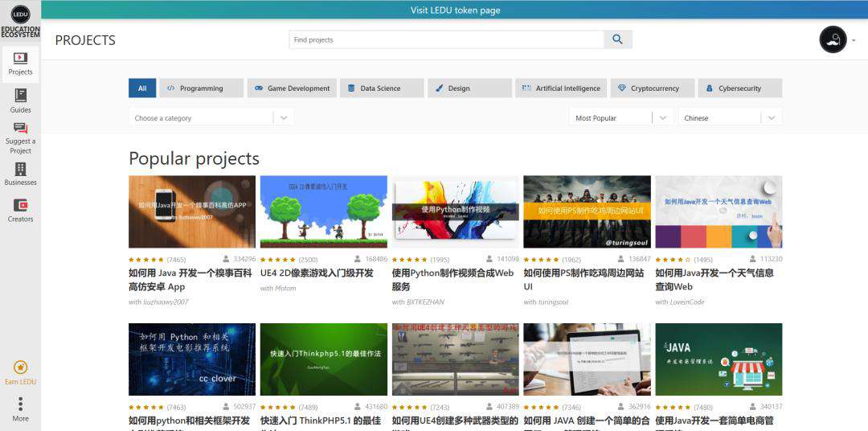Click the star rating with 7465 reviews
The height and width of the screenshot is (431, 868).
tap(146, 260)
